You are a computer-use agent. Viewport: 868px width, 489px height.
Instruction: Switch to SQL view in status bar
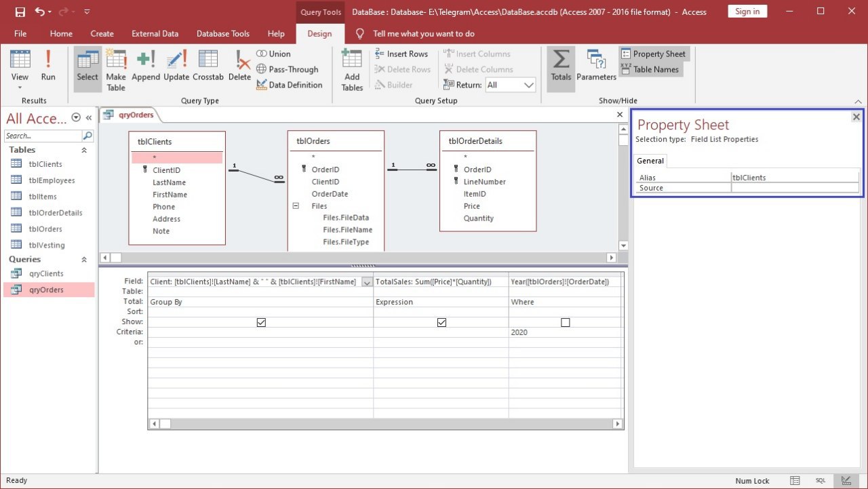tap(821, 480)
